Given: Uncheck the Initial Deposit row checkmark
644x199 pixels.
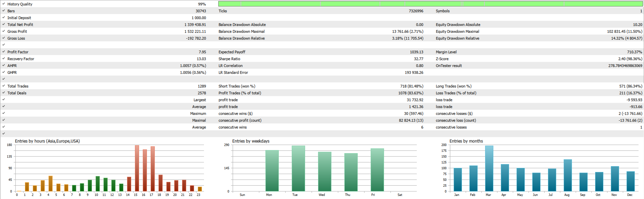Looking at the screenshot, I should point(3,17).
